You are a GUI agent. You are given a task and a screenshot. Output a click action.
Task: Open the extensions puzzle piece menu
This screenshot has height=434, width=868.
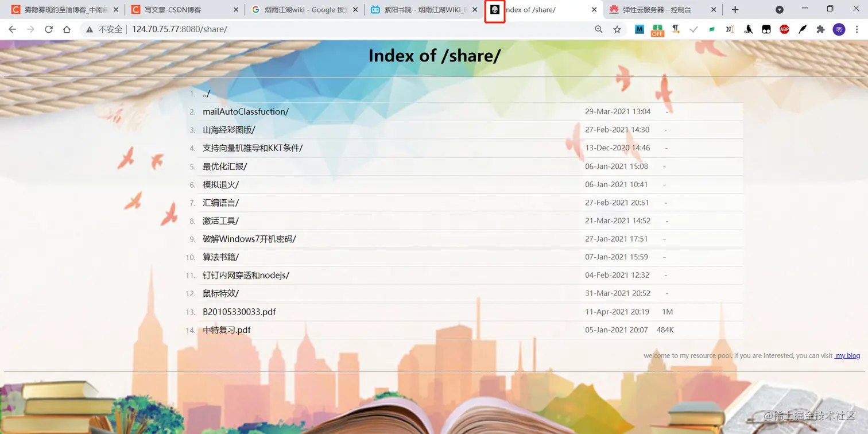coord(820,29)
